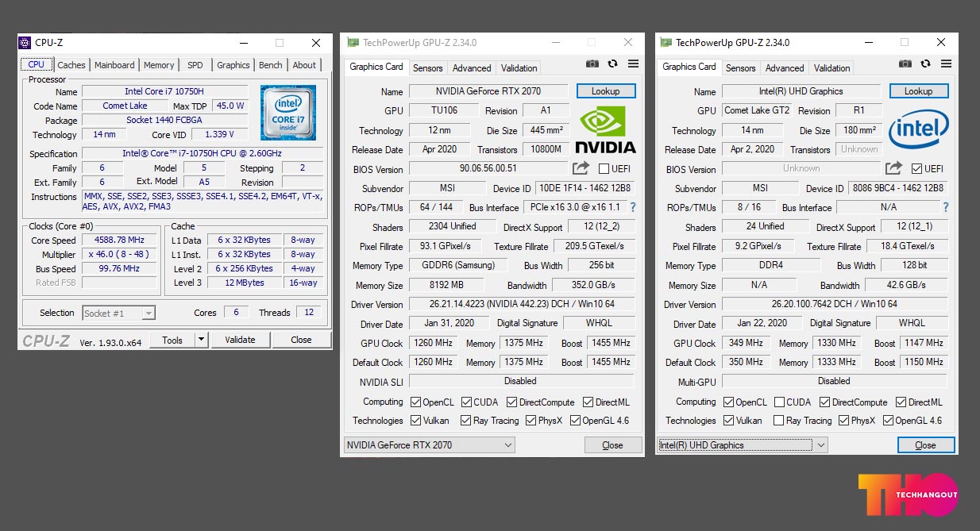This screenshot has height=531, width=980.
Task: Open the SPD tab in CPU-Z
Action: point(195,65)
